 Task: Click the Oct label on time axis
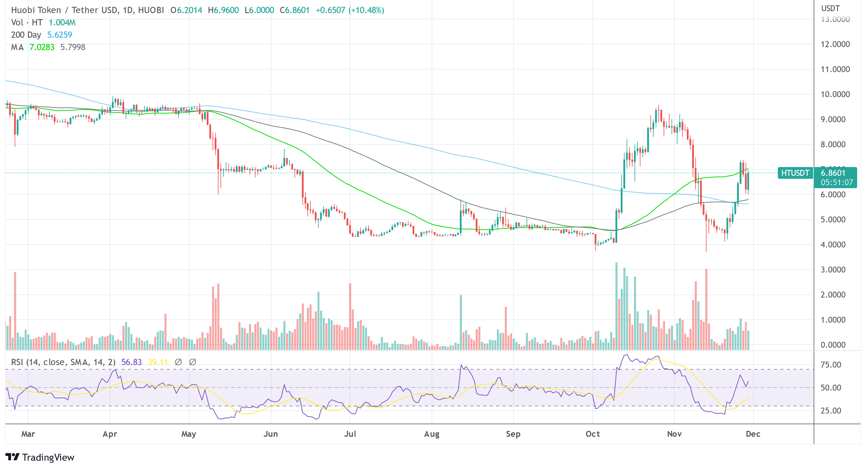[593, 434]
